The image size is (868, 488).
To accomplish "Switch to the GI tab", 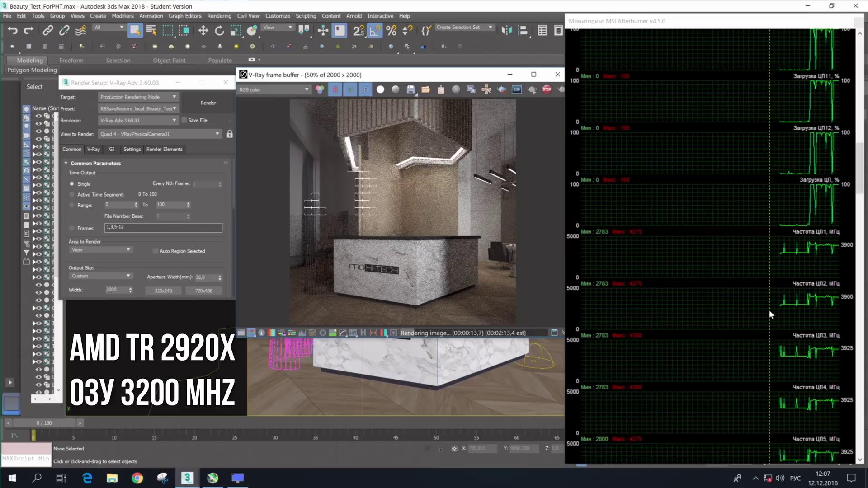I will pyautogui.click(x=111, y=149).
